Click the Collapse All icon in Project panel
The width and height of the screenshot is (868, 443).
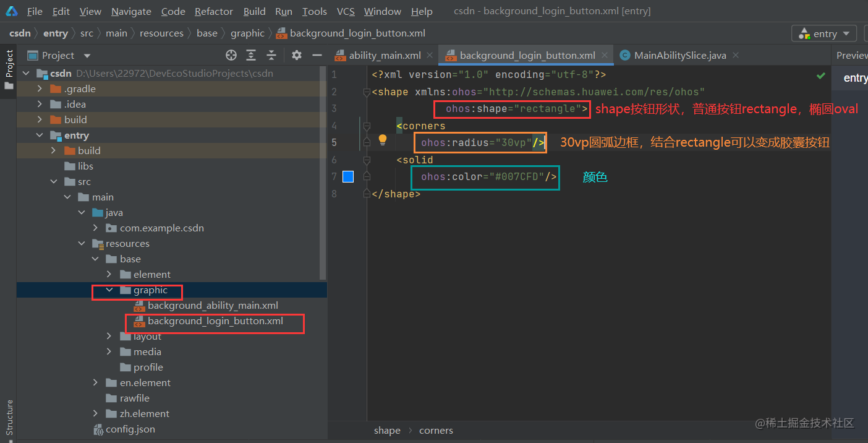[x=271, y=55]
